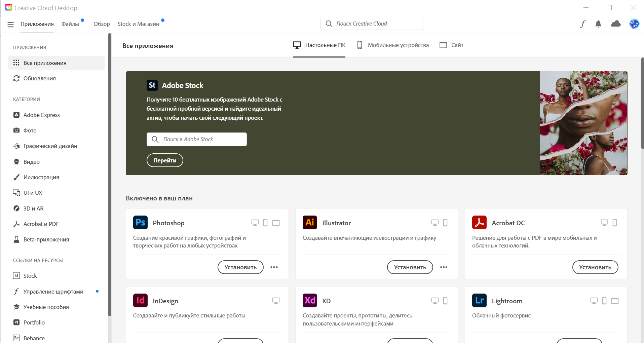644x343 pixels.
Task: Open the Stock и Магазин tab
Action: coord(138,24)
